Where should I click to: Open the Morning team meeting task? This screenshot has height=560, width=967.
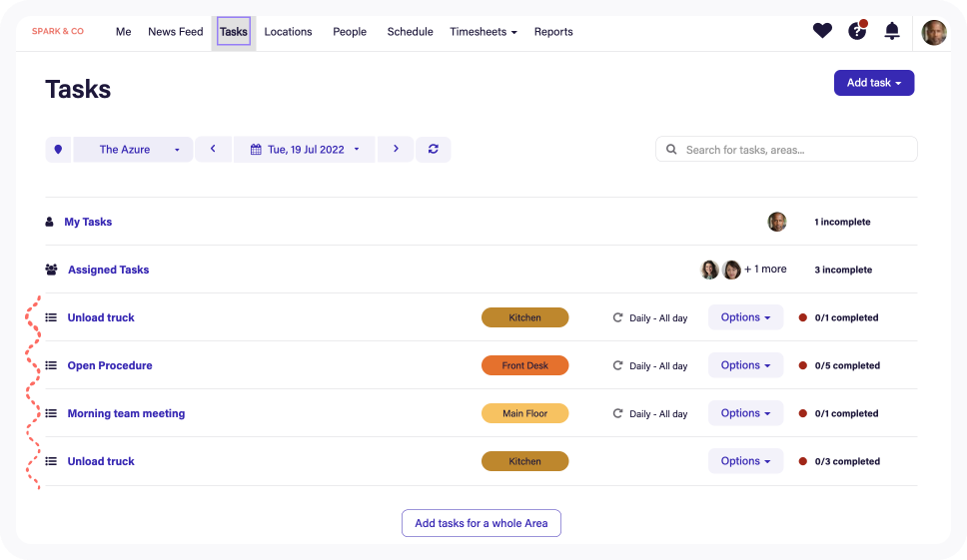(x=127, y=414)
